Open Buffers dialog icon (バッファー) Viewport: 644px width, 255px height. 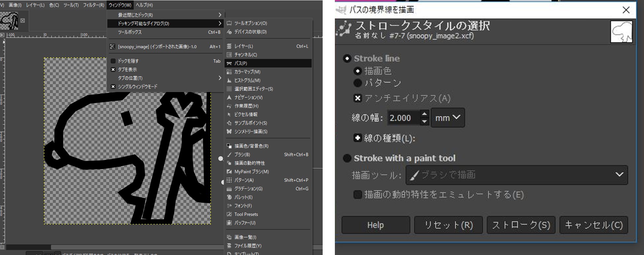tap(229, 223)
